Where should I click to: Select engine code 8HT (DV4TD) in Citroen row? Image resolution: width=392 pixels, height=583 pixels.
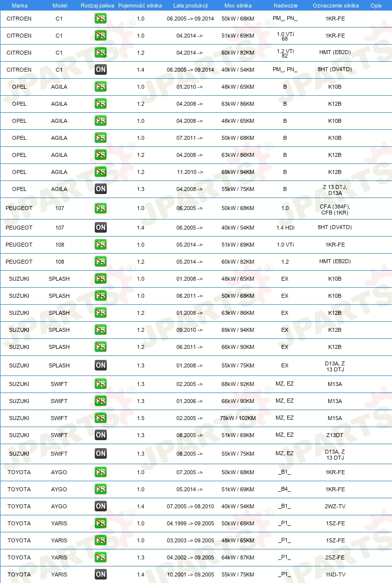tap(335, 70)
